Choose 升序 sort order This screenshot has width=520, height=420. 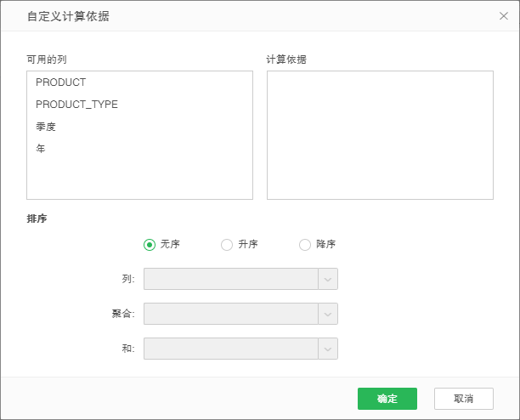pyautogui.click(x=227, y=245)
